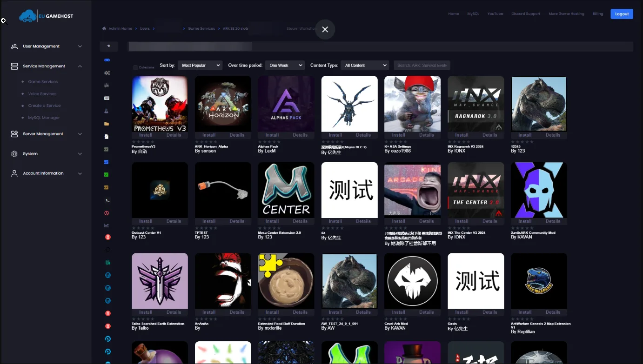
Task: Open the Sort by Most Popular dropdown
Action: click(x=200, y=66)
